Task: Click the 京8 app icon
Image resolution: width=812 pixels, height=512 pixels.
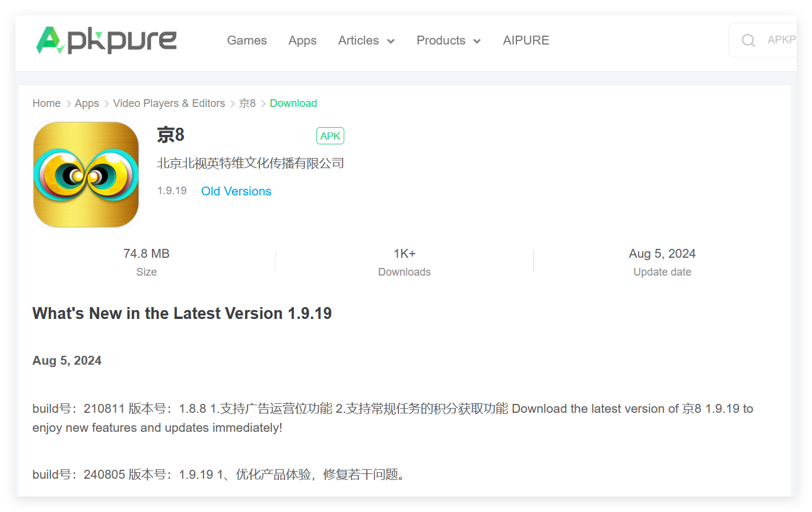Action: 86,175
